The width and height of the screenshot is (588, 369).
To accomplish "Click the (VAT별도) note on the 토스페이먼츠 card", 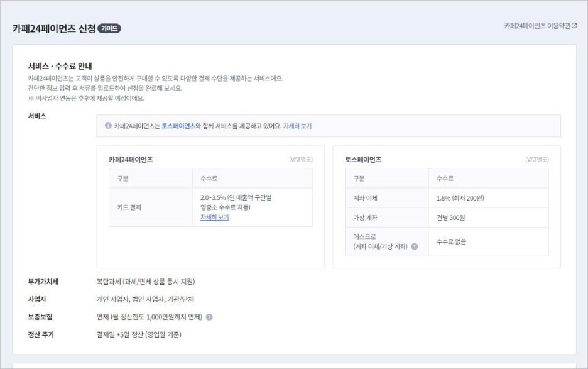I will point(536,160).
